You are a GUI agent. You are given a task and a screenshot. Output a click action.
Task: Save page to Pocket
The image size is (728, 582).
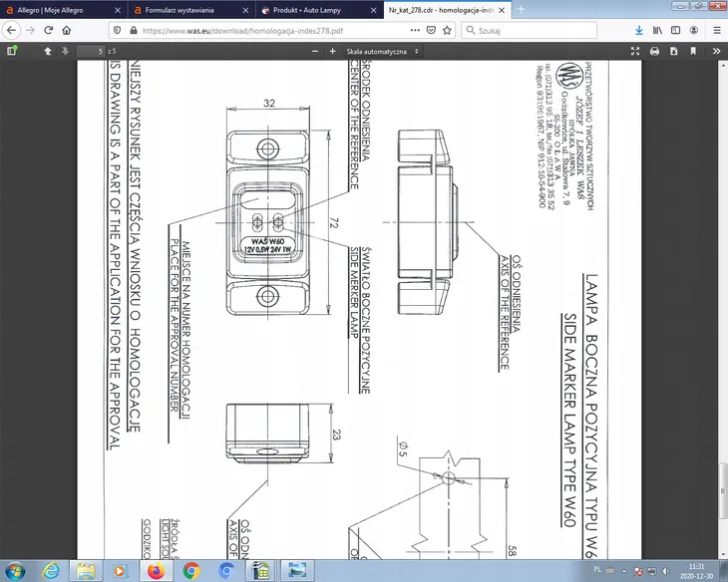click(432, 30)
